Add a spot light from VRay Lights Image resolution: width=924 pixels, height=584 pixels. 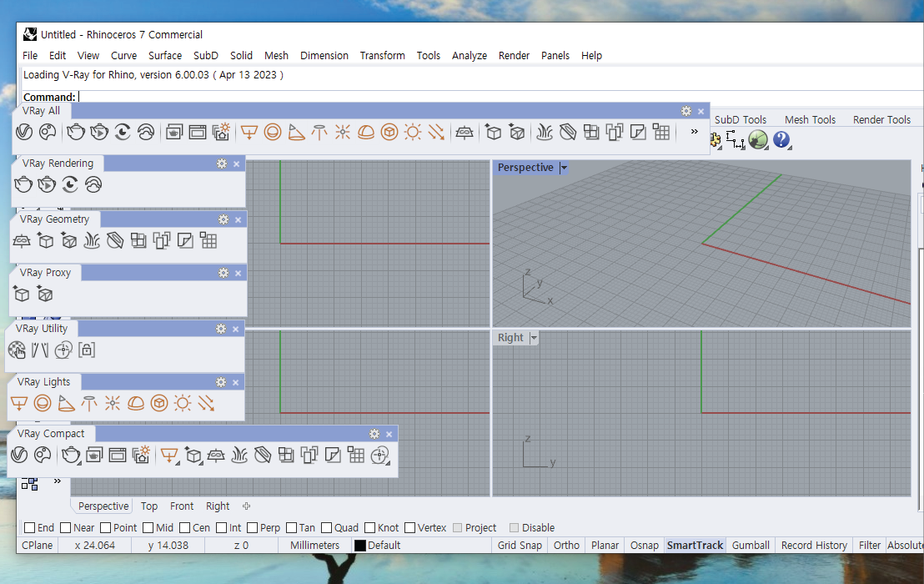[66, 403]
